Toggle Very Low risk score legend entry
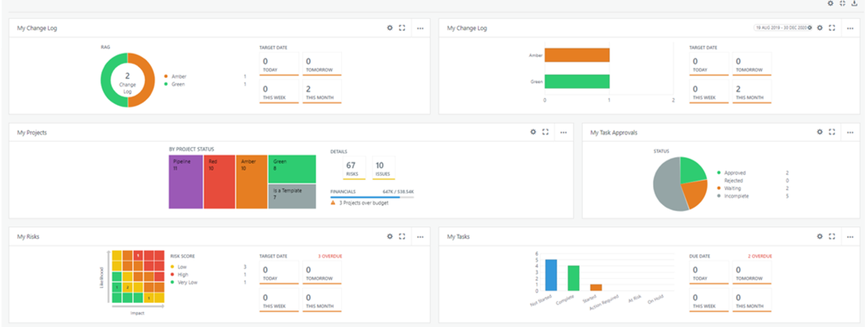868x327 pixels. [x=184, y=282]
